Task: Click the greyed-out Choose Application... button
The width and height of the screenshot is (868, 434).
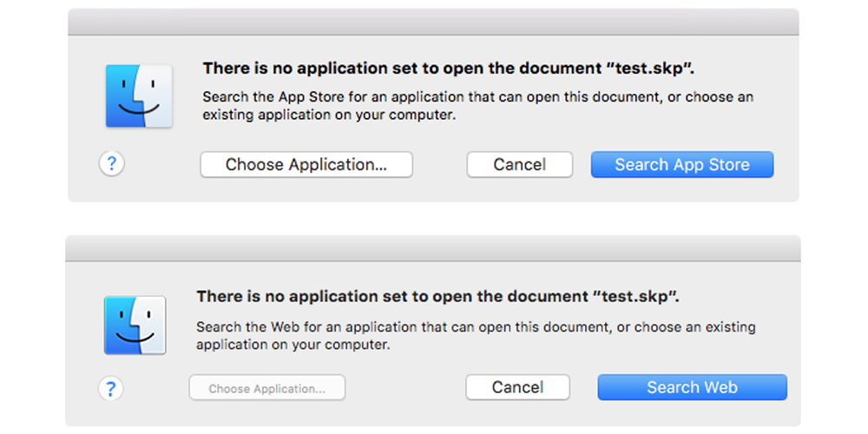Action: click(267, 388)
